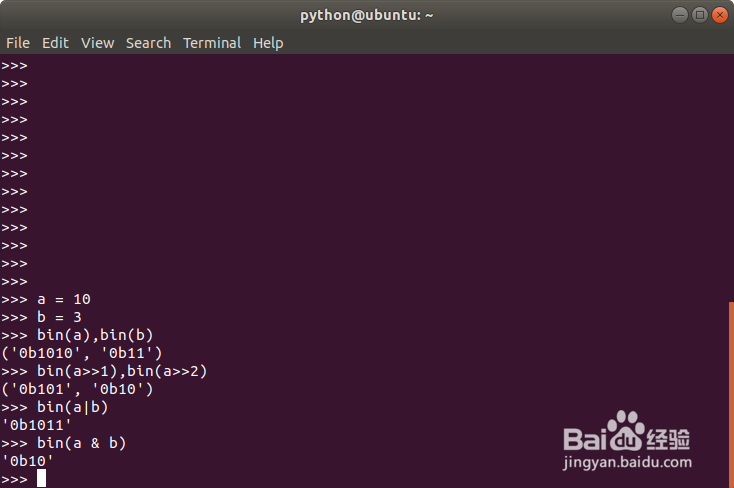Viewport: 734px width, 488px height.
Task: Click the bin(a),bin(b) command line
Action: point(95,335)
